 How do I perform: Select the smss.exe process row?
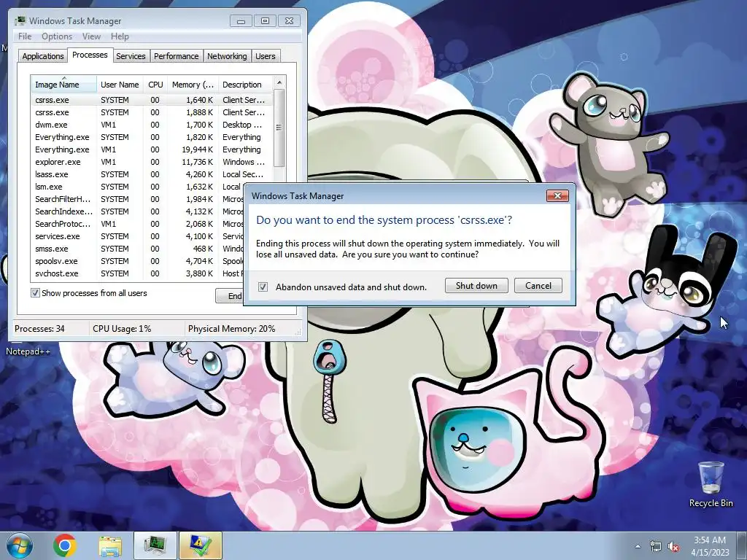click(x=137, y=249)
